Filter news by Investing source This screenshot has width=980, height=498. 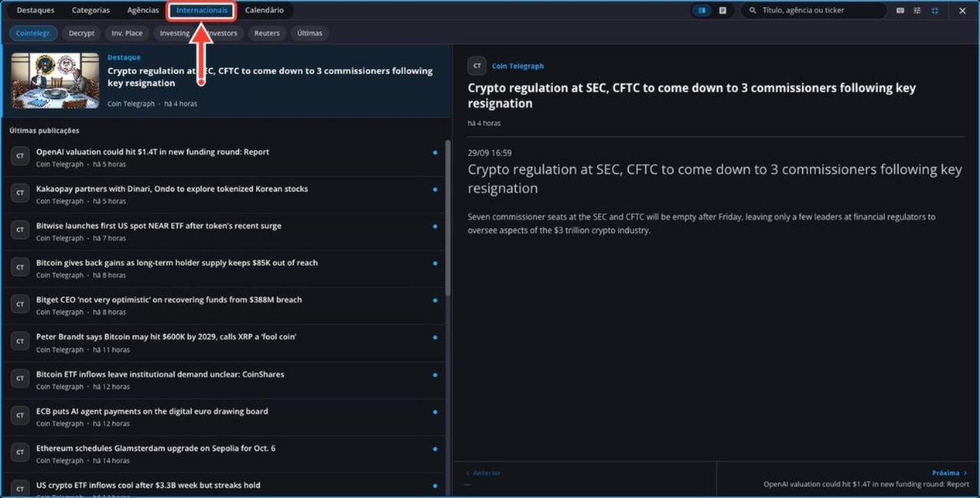(x=174, y=33)
